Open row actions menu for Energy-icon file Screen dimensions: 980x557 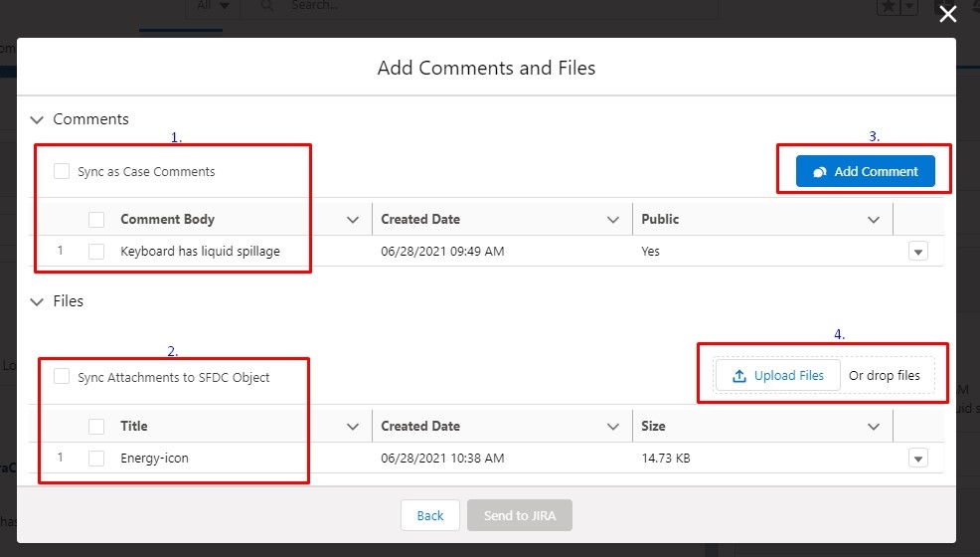point(918,459)
